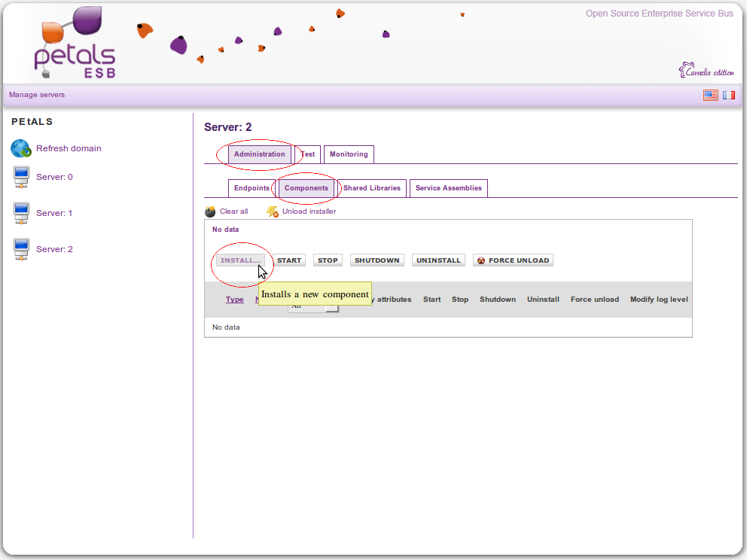747x560 pixels.
Task: Switch language with the French flag icon
Action: (x=729, y=96)
